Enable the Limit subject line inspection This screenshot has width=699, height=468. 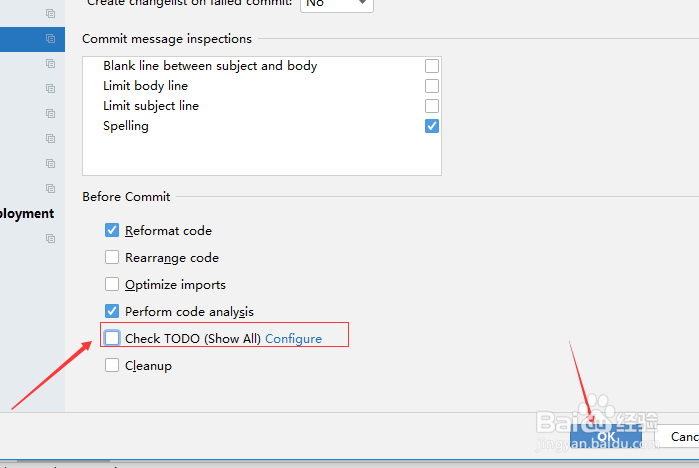(x=432, y=106)
